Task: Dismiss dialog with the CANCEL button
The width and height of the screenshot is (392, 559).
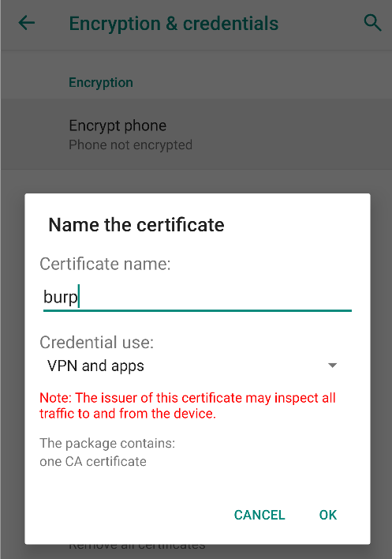Action: pyautogui.click(x=259, y=515)
